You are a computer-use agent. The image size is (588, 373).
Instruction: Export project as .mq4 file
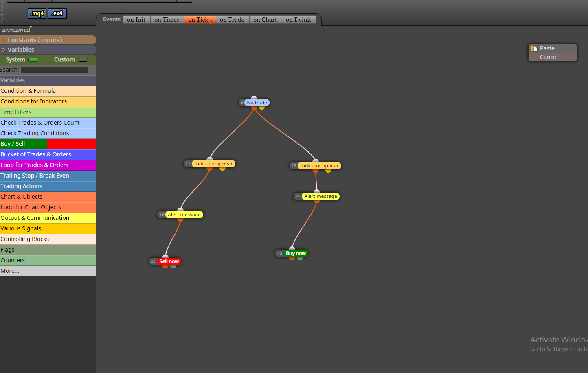tap(37, 13)
